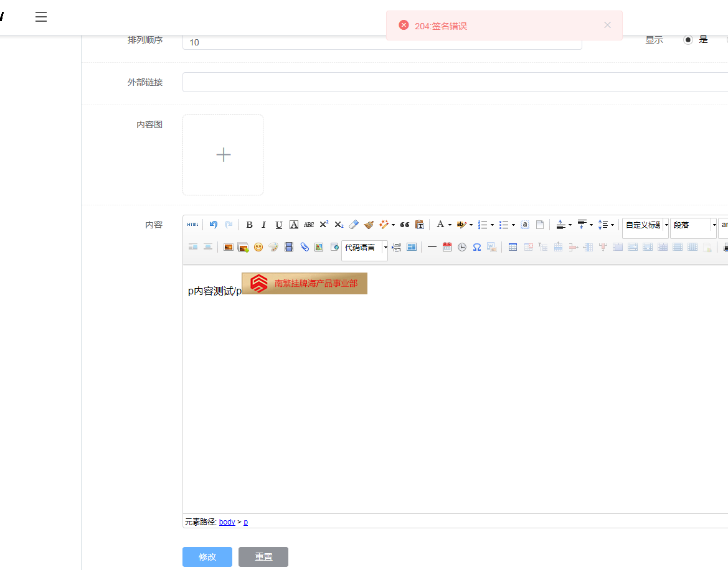
Task: Open the emoticon picker
Action: [x=258, y=247]
